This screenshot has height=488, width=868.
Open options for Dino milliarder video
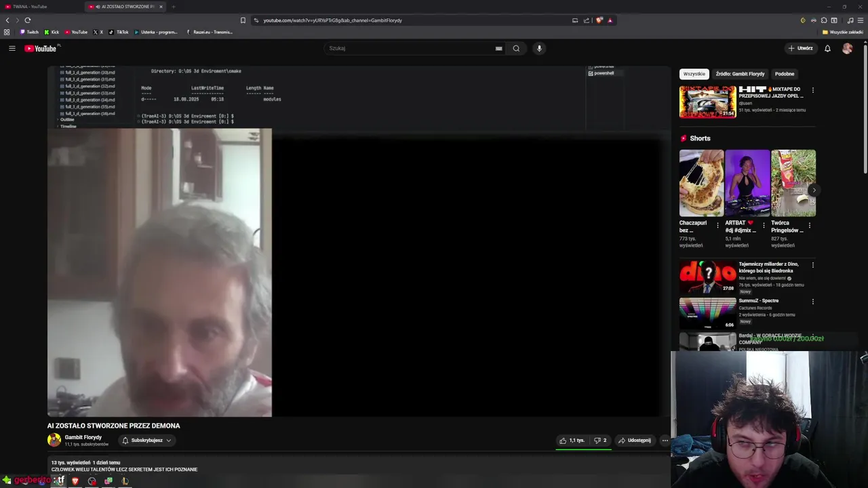click(x=812, y=265)
